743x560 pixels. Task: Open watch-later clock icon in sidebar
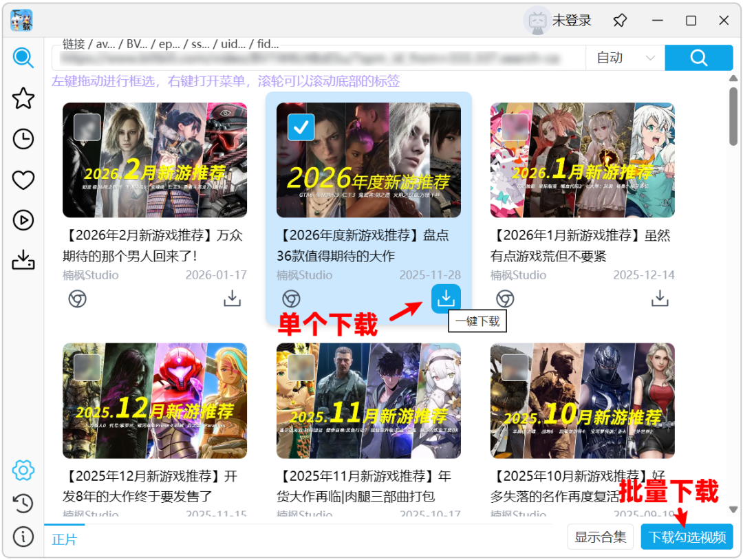coord(23,139)
